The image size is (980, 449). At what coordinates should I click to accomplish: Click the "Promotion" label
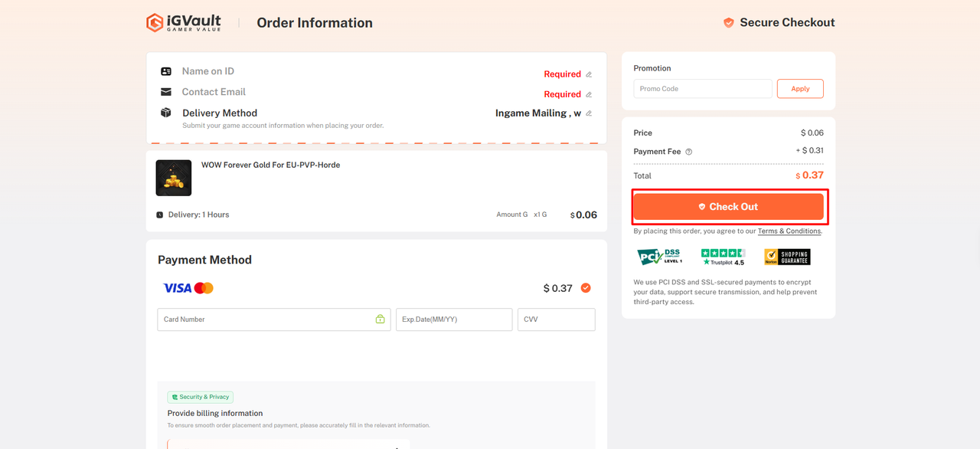pyautogui.click(x=652, y=68)
